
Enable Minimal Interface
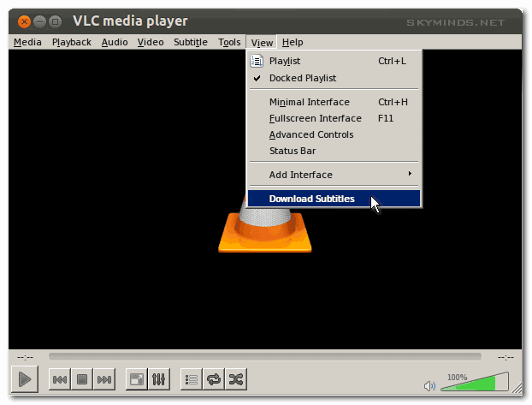coord(334,102)
